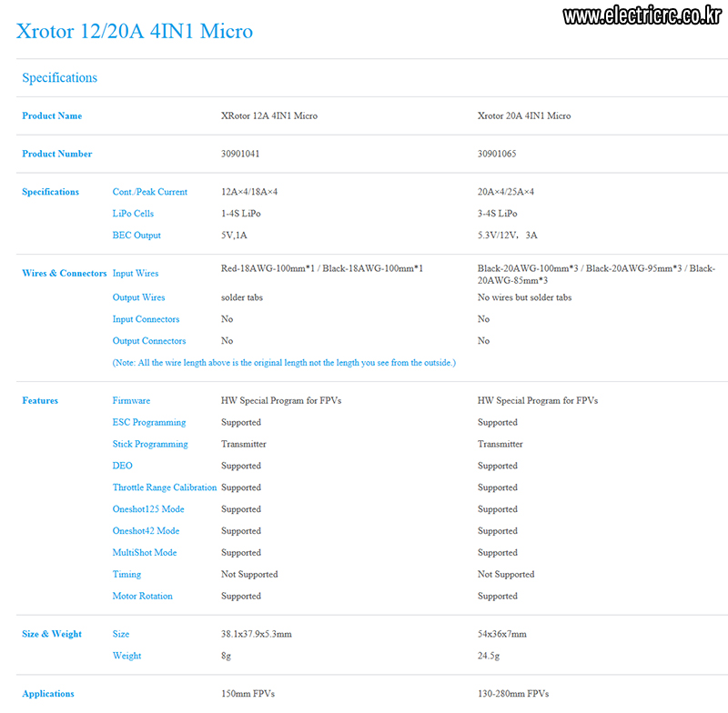Click the 20A 'Not Supported' timing value

click(506, 574)
